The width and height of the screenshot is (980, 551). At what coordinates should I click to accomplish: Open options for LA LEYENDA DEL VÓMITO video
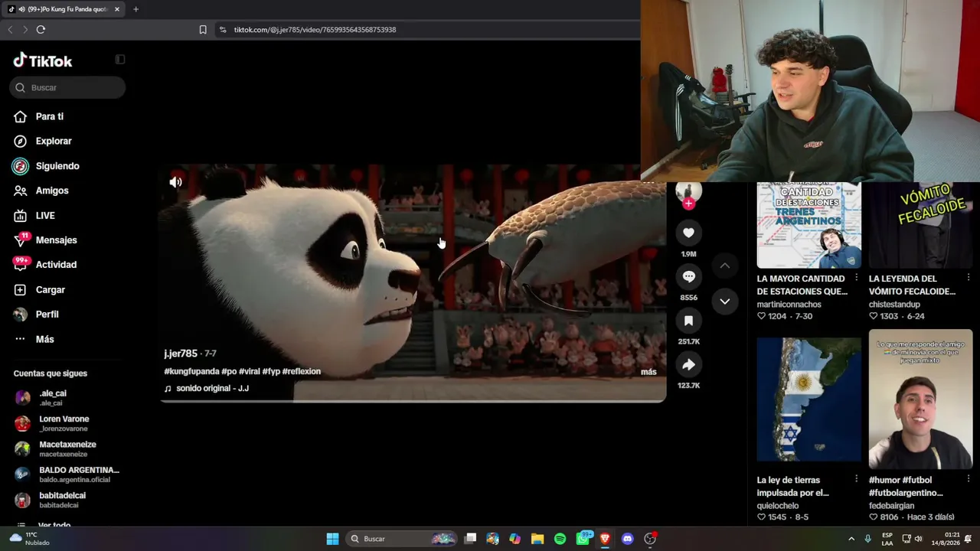pyautogui.click(x=968, y=278)
